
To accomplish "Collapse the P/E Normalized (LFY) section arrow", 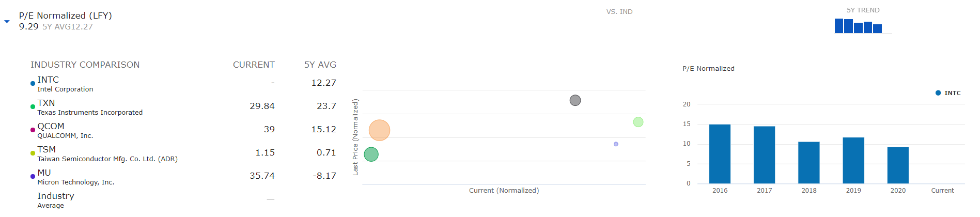I will click(x=7, y=22).
